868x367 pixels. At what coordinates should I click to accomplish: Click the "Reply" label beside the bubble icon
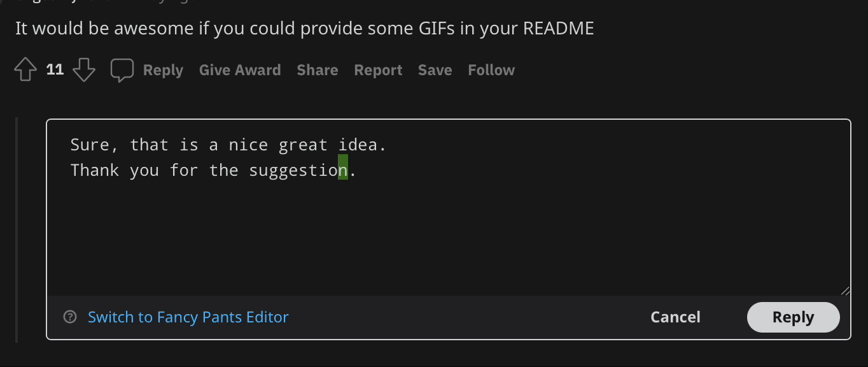click(x=163, y=70)
